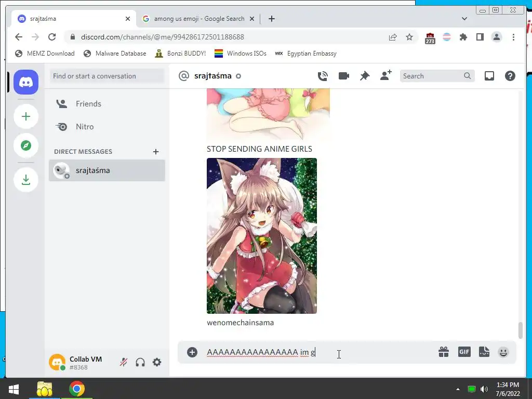Open the partially visible upper anime image
Screen dimensions: 532x399
click(268, 114)
